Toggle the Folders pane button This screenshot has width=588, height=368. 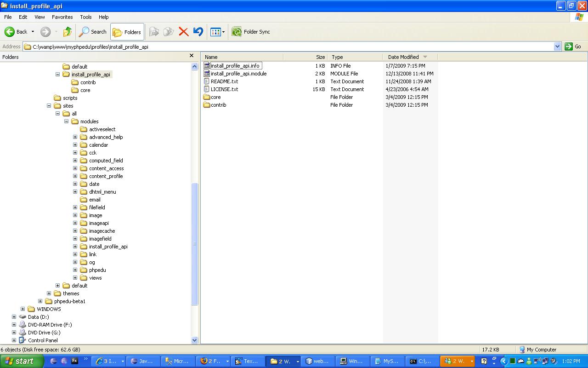127,32
